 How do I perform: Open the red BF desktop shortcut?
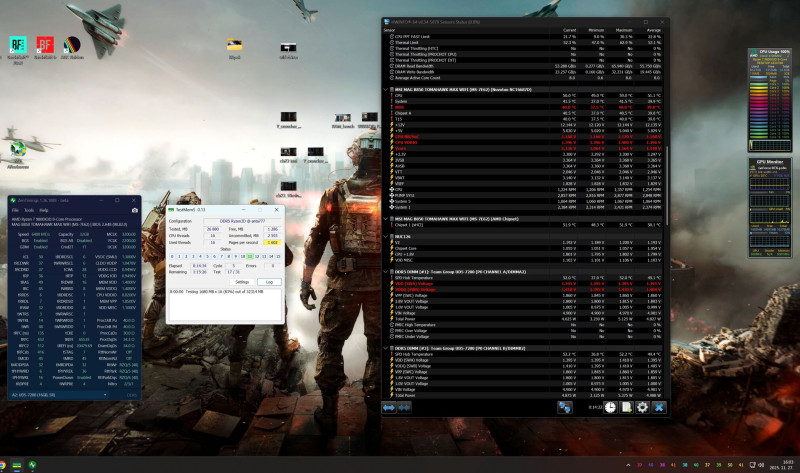(45, 45)
